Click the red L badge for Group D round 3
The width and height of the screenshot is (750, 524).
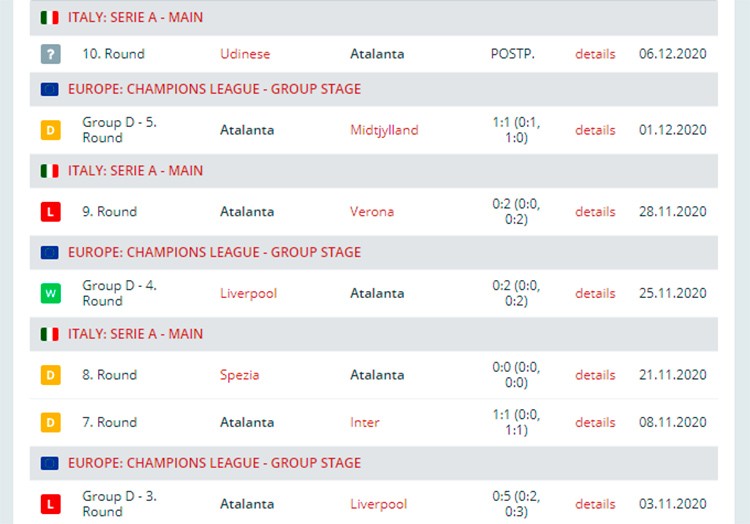51,504
